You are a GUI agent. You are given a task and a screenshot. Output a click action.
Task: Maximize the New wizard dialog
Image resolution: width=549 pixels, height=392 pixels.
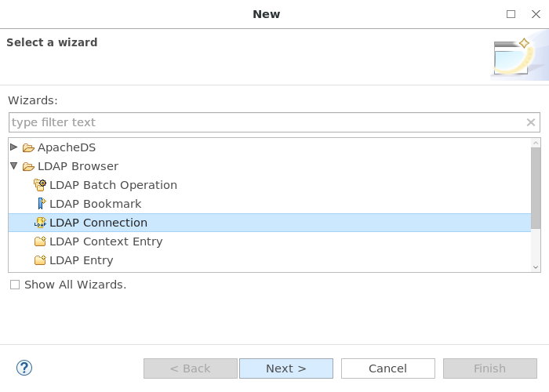tap(511, 14)
